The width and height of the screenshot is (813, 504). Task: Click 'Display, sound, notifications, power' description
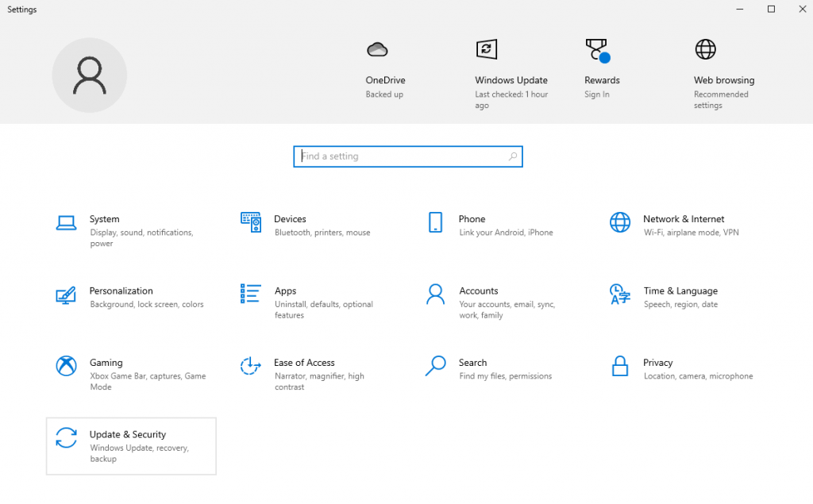click(141, 238)
